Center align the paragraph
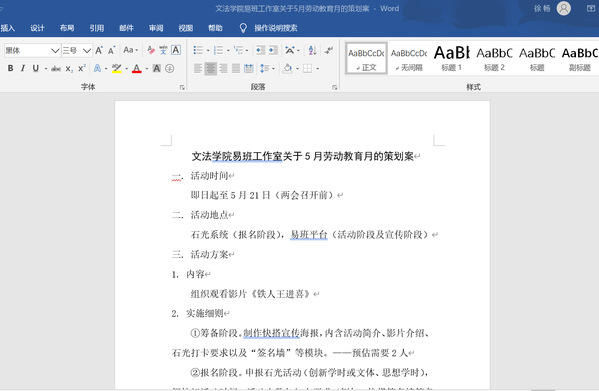 (210, 68)
